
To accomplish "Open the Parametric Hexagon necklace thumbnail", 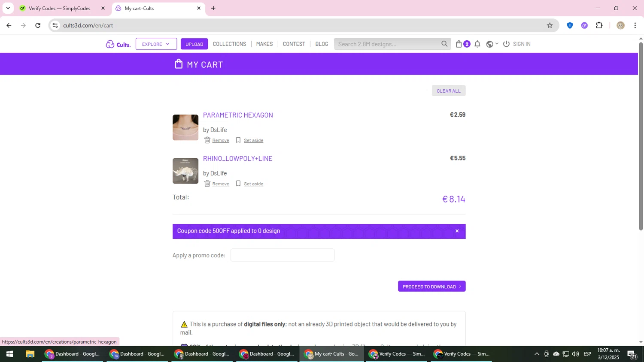I will 185,127.
